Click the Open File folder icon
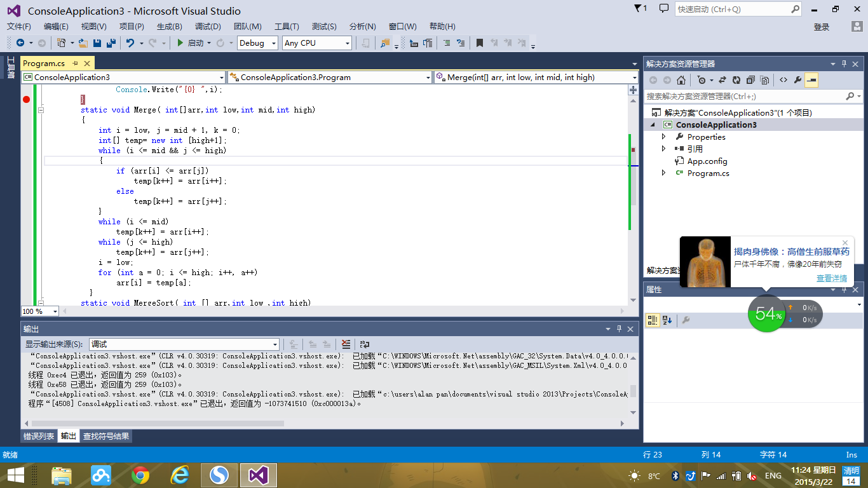The image size is (868, 488). click(x=83, y=43)
